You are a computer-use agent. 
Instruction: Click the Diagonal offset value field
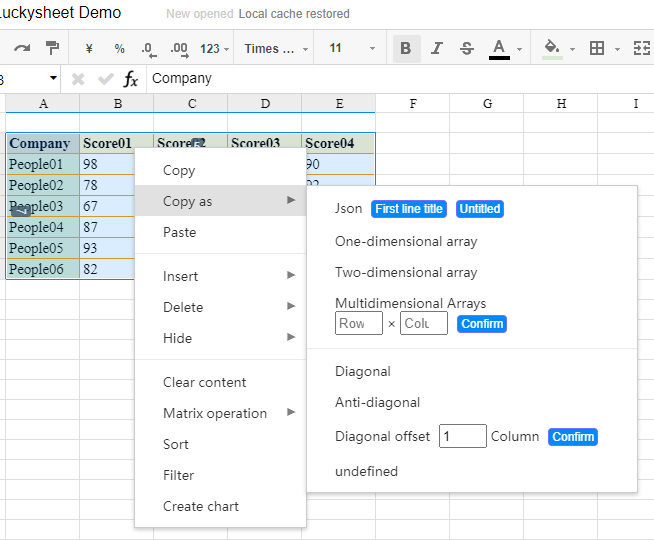tap(463, 436)
